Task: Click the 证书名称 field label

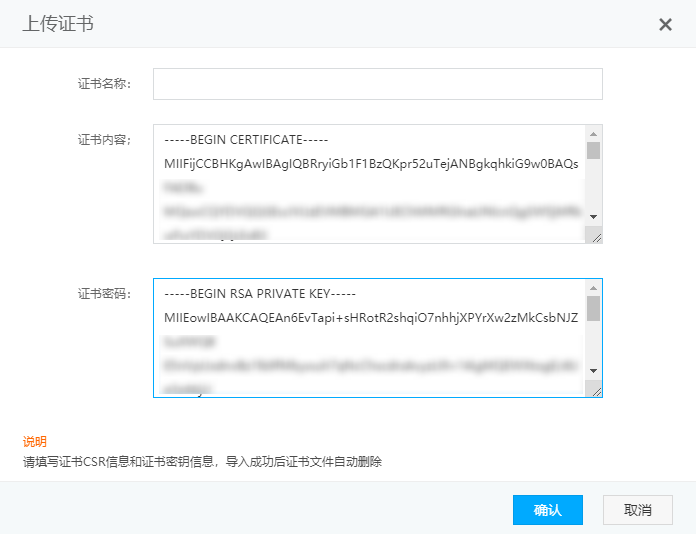Action: click(104, 84)
